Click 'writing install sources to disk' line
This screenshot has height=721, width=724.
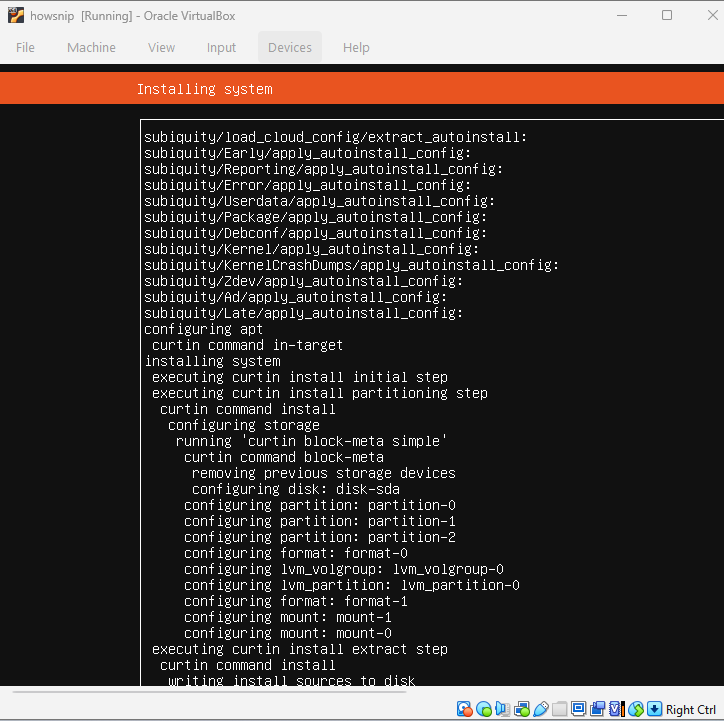(x=291, y=680)
